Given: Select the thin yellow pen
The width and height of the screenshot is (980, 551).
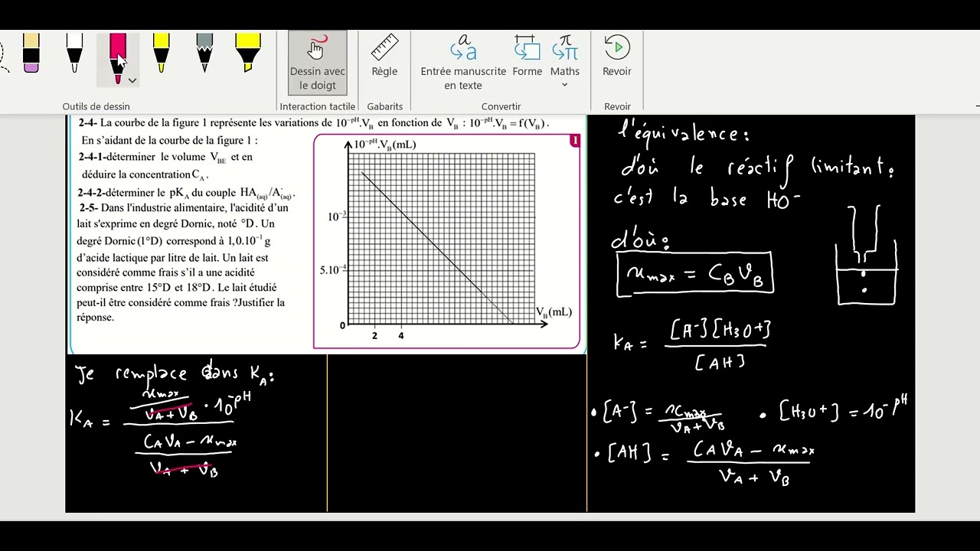Looking at the screenshot, I should click(x=161, y=54).
